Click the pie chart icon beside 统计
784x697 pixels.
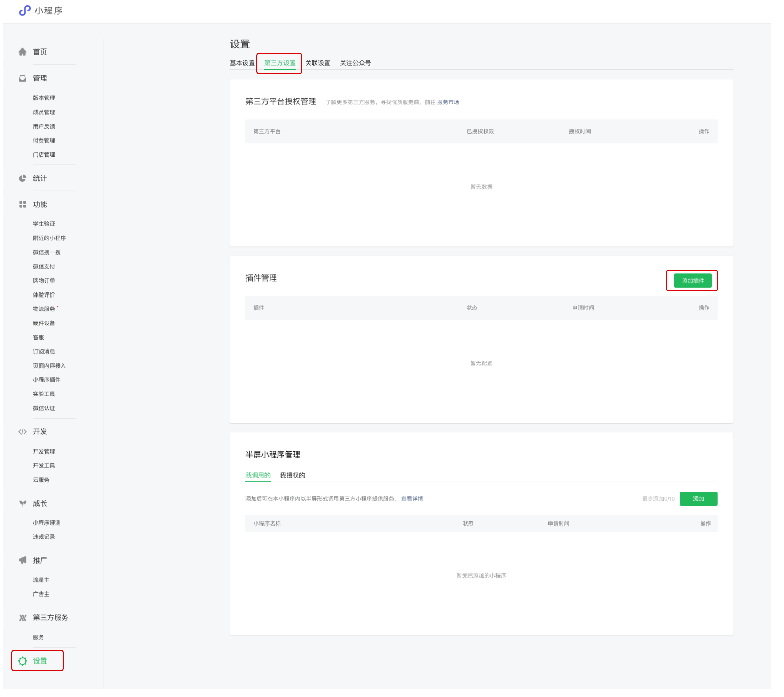pos(22,179)
